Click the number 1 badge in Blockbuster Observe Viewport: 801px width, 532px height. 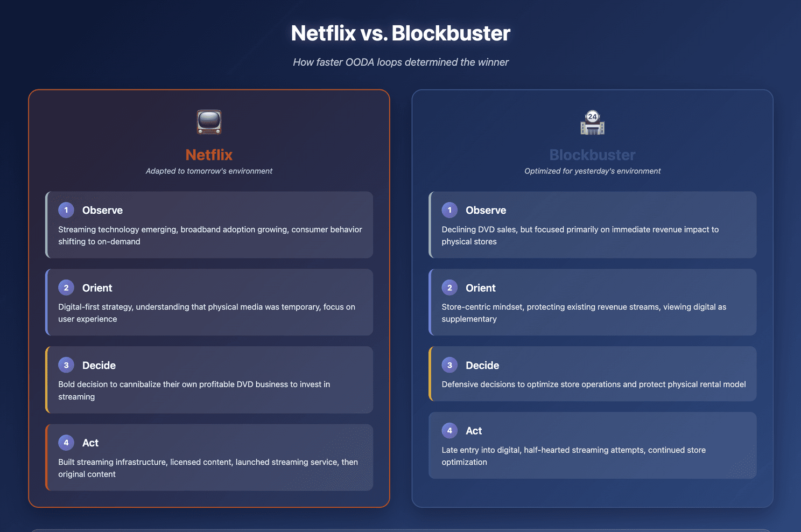[x=449, y=210]
